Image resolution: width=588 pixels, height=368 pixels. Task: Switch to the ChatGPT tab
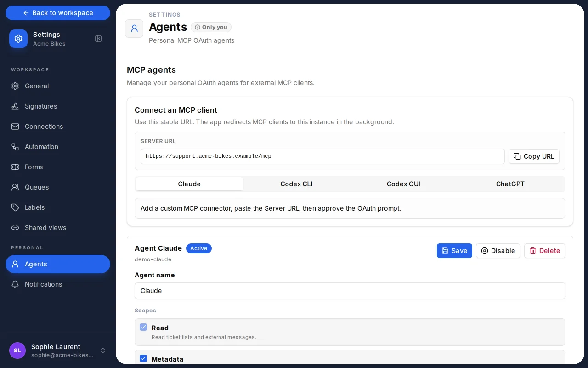[x=510, y=184]
